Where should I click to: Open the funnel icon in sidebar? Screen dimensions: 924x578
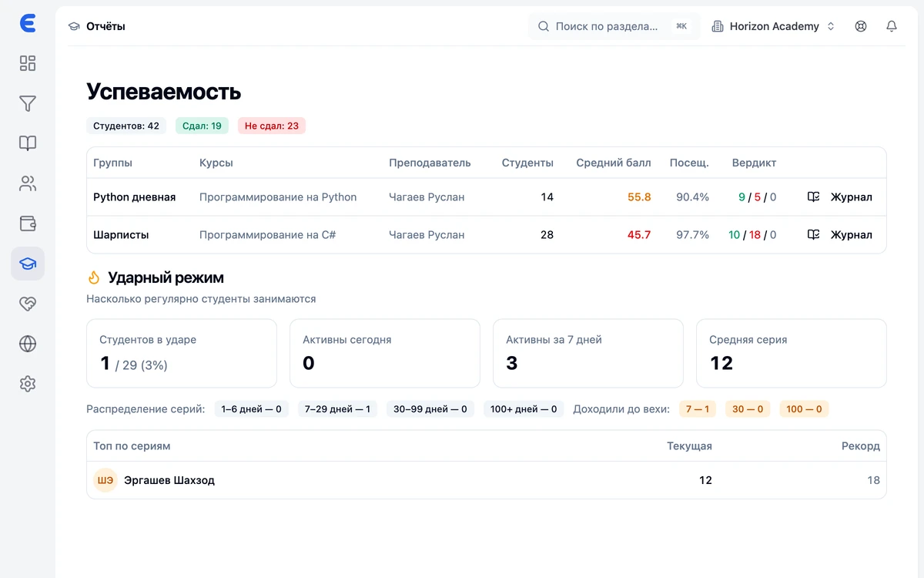point(28,103)
